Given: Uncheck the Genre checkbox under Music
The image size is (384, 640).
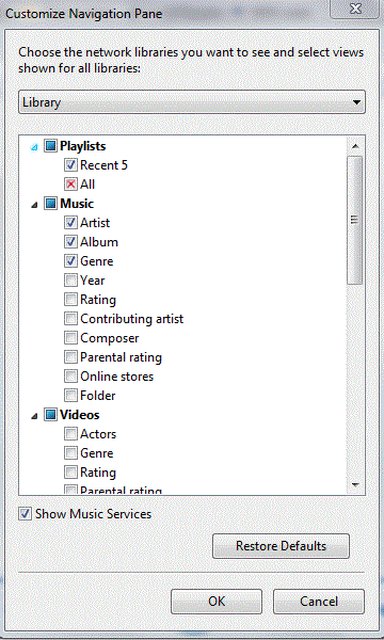Looking at the screenshot, I should coord(71,261).
